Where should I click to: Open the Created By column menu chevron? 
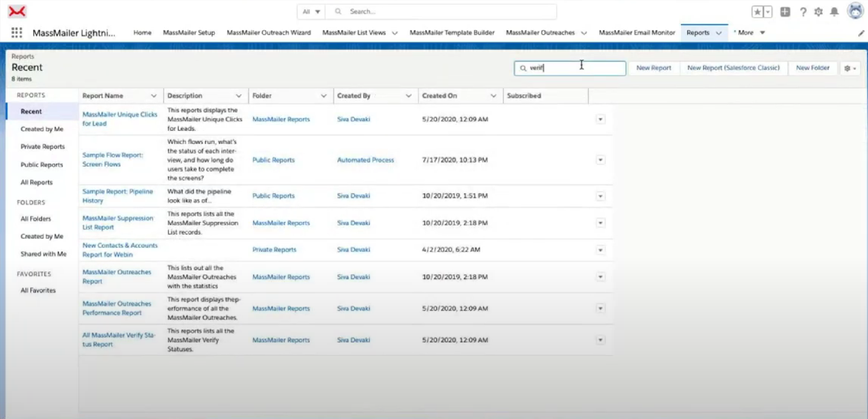coord(408,96)
